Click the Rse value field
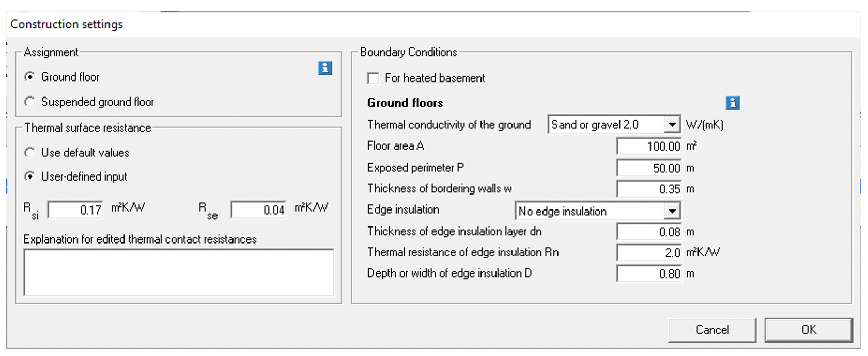868x356 pixels. 258,209
